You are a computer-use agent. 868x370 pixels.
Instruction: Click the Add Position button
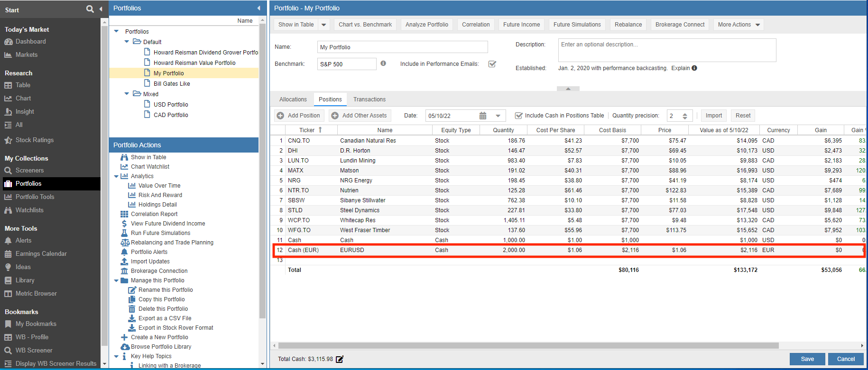[299, 116]
